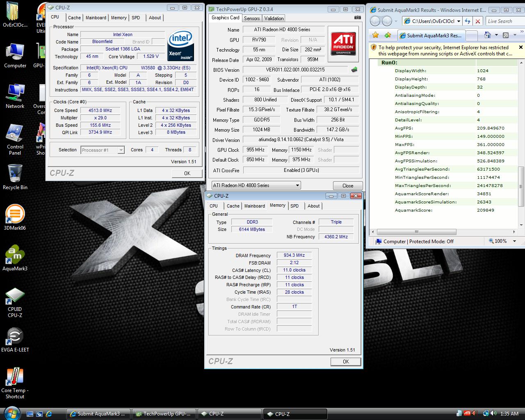Click the IE Home icon
This screenshot has height=420, width=525.
(488, 35)
